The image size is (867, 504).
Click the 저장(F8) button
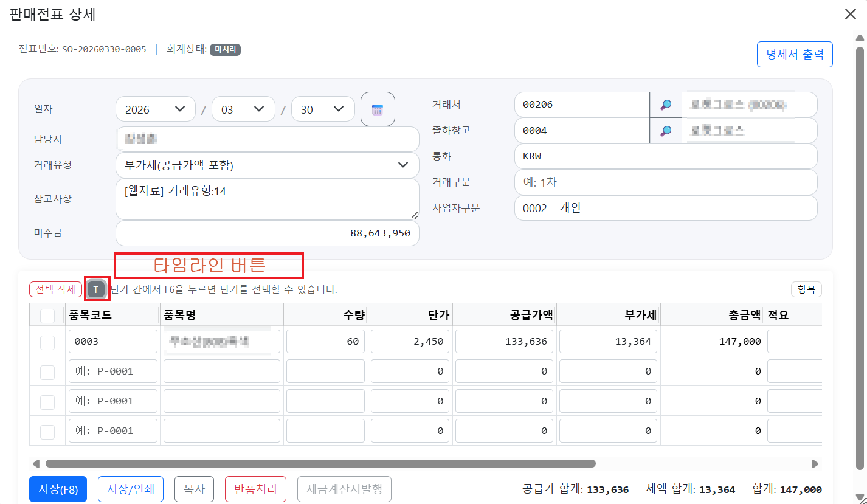[x=58, y=489]
